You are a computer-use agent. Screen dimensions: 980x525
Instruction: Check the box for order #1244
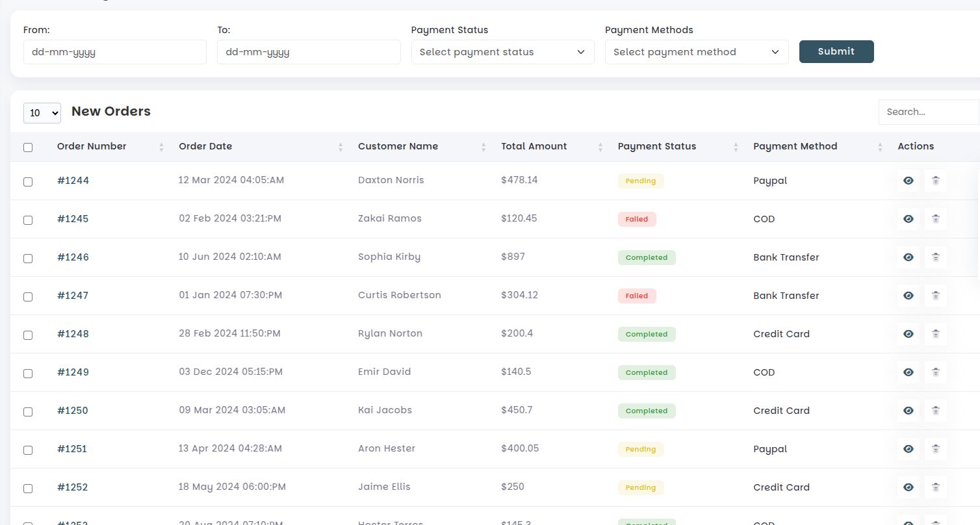tap(28, 182)
